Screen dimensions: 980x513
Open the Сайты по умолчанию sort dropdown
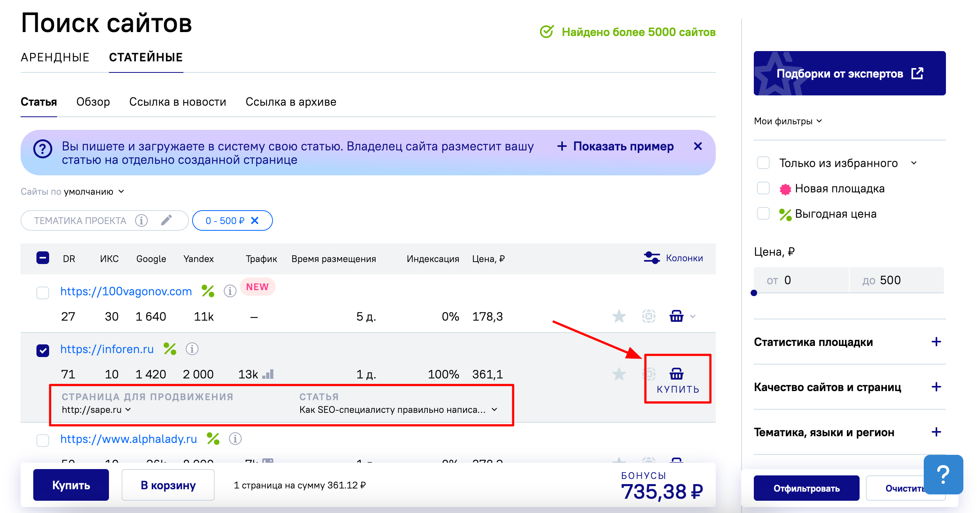point(73,192)
